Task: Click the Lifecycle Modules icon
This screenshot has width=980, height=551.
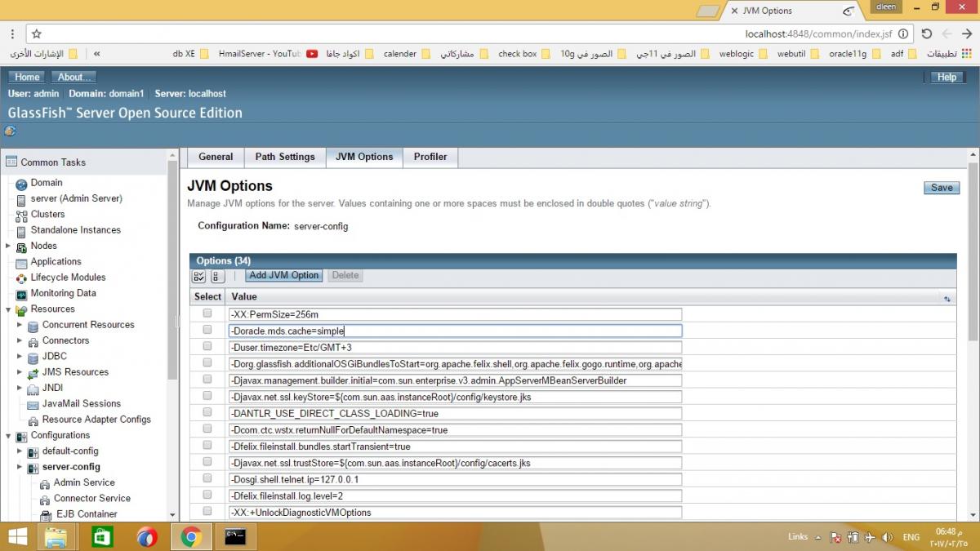Action: click(21, 278)
